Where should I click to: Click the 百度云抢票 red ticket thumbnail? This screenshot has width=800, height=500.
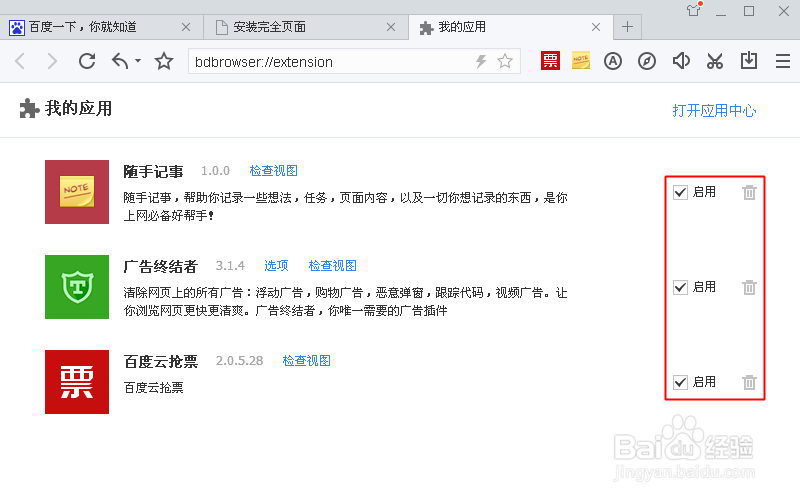77,382
